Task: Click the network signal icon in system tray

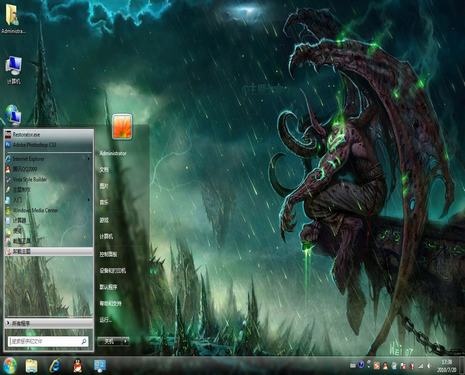Action: pos(421,366)
